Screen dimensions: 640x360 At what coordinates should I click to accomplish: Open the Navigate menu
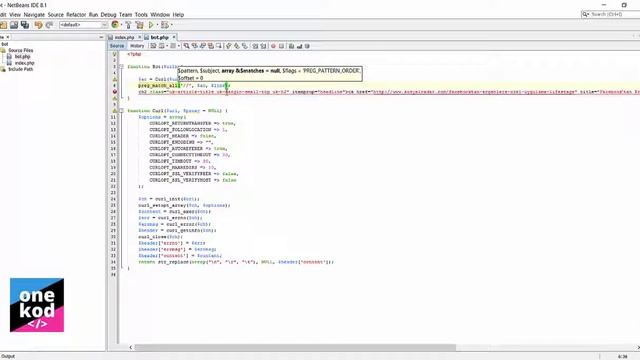[x=34, y=15]
